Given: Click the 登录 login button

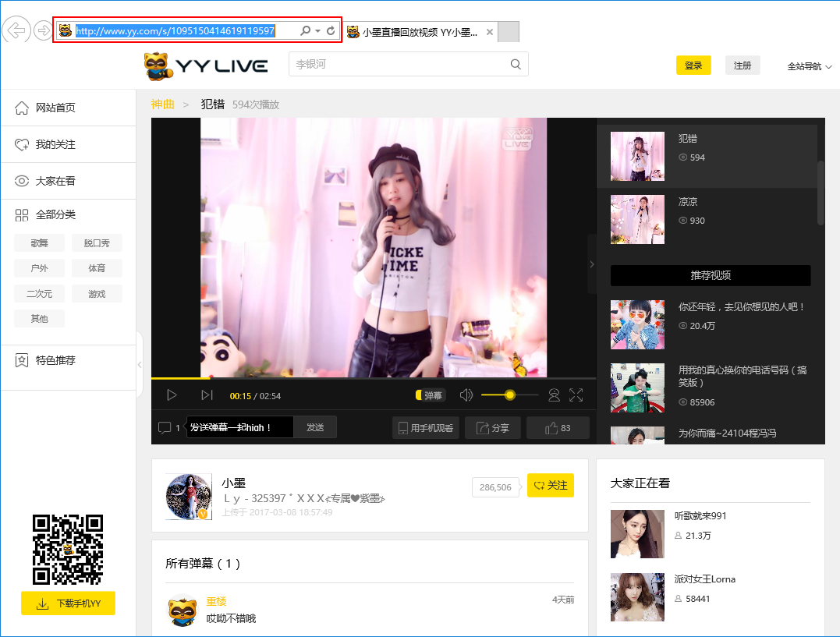Looking at the screenshot, I should 693,65.
